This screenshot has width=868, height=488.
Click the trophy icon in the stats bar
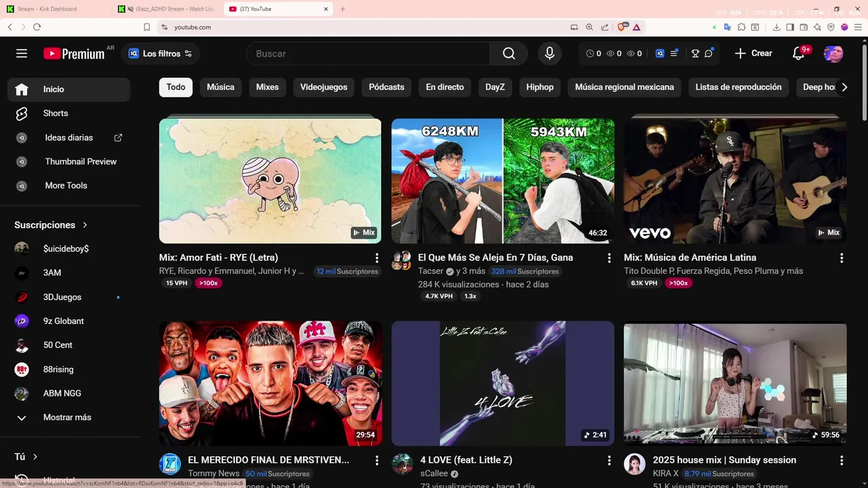point(695,54)
